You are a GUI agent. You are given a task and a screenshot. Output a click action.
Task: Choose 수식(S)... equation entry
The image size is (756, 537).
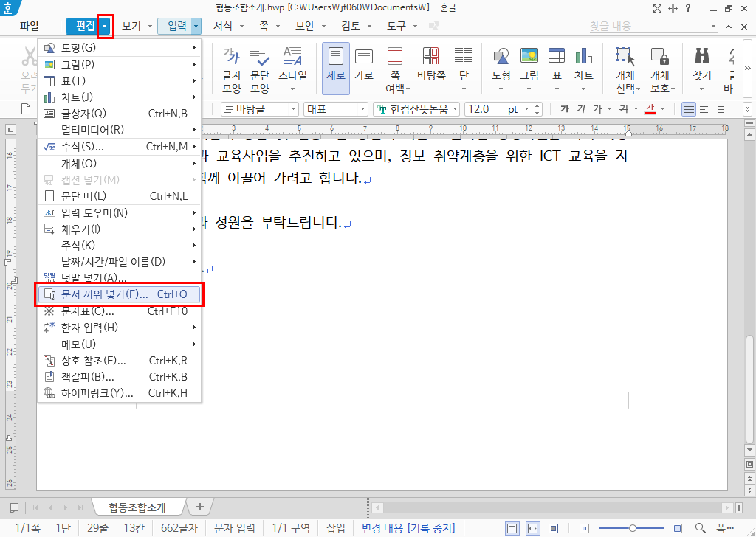119,147
